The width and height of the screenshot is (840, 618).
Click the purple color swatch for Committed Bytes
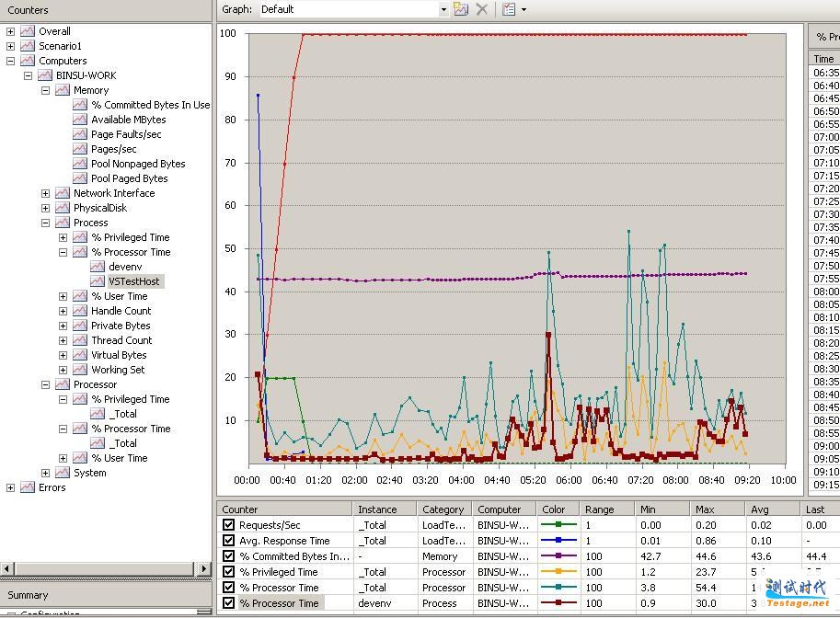(x=558, y=556)
